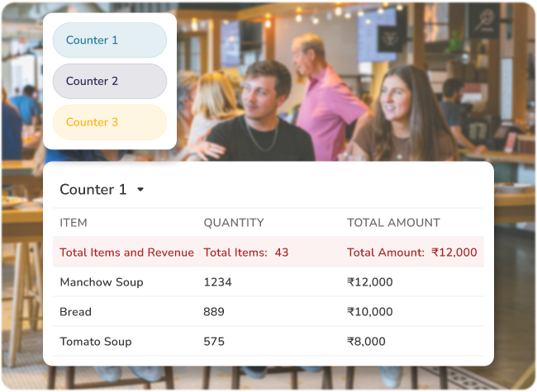The image size is (537, 392).
Task: Click the Total Amount ₹12,000 summary
Action: click(x=411, y=253)
